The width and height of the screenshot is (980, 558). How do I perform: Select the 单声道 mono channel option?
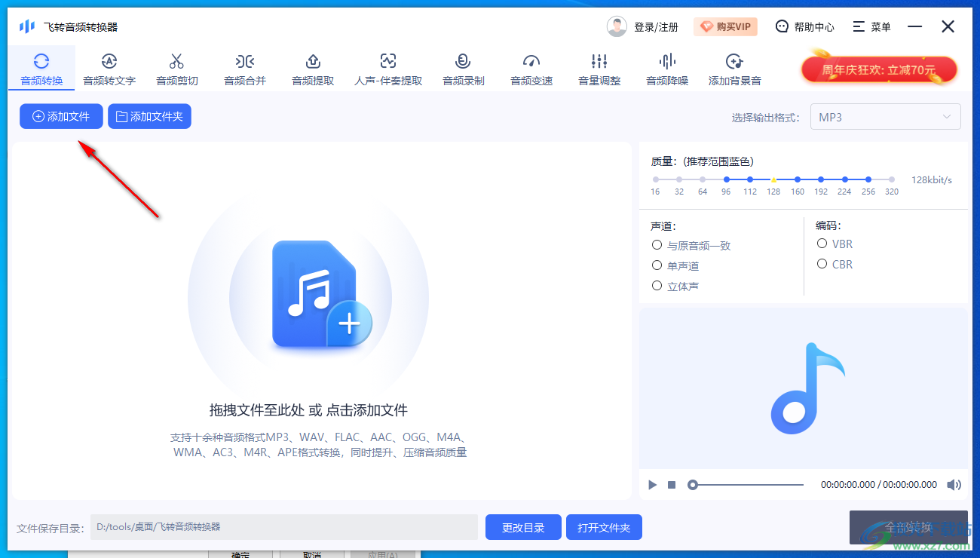click(x=657, y=265)
